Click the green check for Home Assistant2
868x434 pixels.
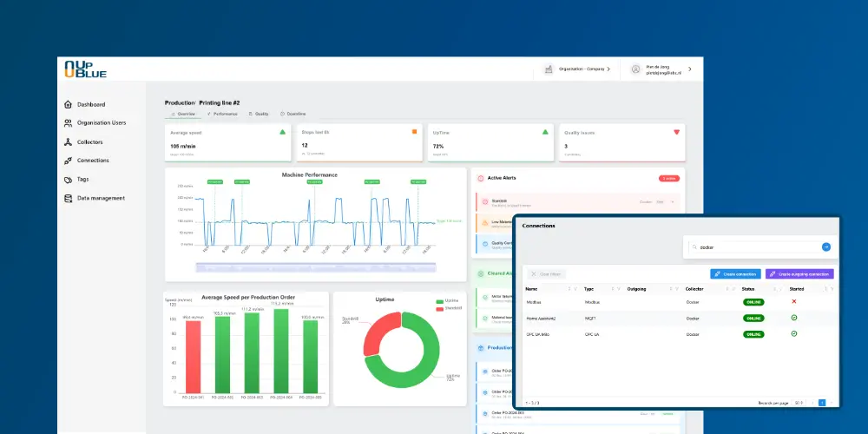(x=794, y=318)
